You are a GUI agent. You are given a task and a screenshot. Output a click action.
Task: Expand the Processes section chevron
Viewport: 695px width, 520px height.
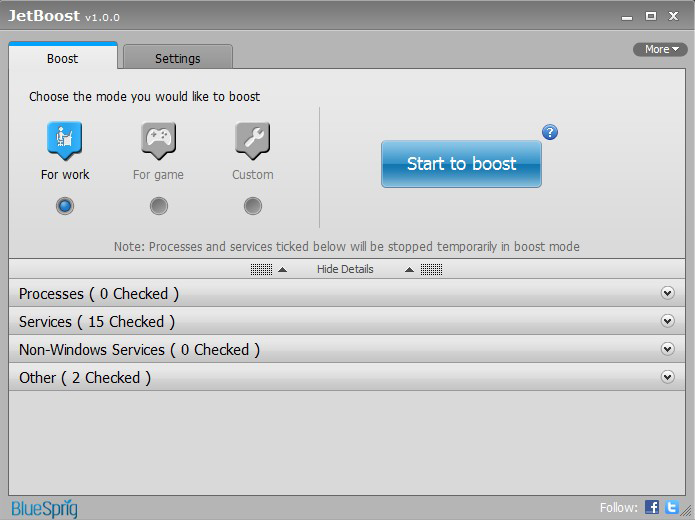pyautogui.click(x=668, y=293)
